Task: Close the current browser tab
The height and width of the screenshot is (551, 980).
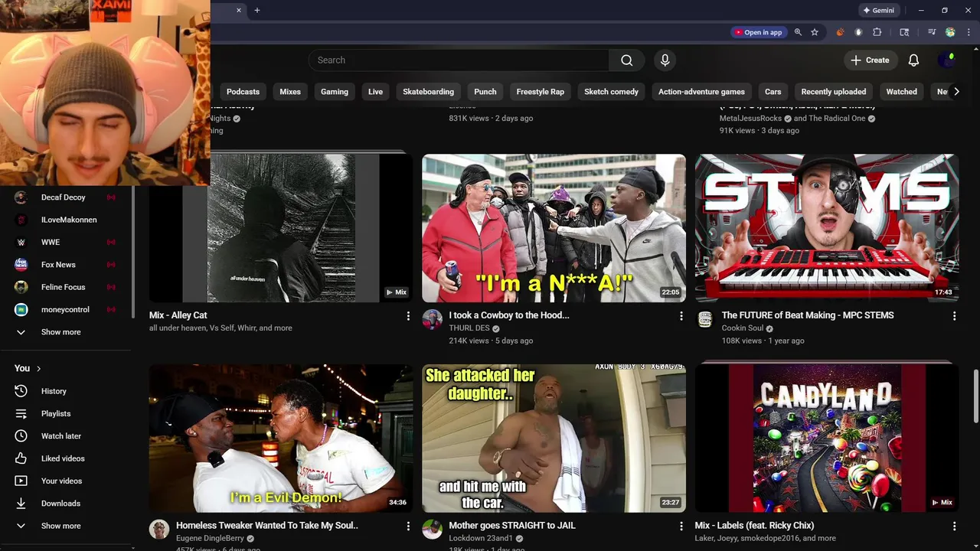Action: (x=239, y=11)
